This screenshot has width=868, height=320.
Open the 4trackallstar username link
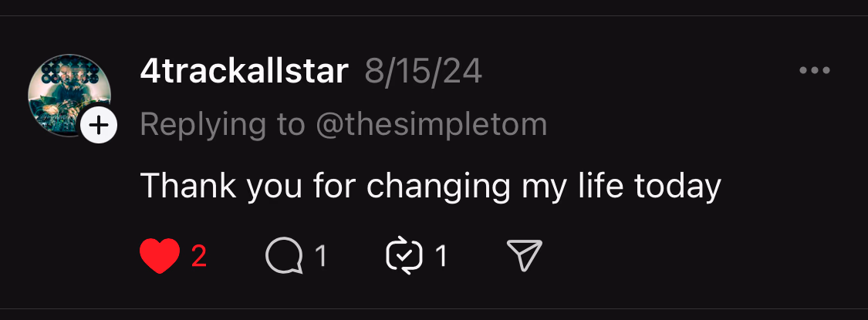pyautogui.click(x=244, y=72)
